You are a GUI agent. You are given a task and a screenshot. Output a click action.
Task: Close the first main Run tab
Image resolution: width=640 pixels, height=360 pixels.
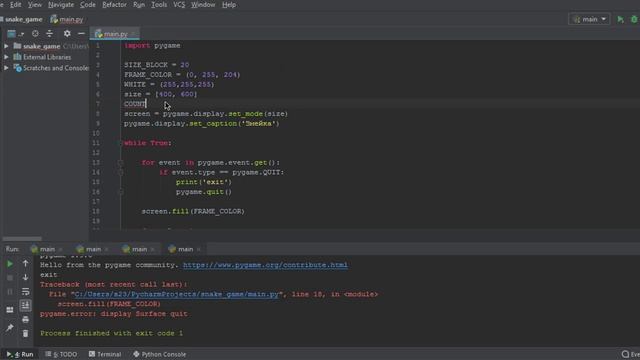click(x=60, y=249)
